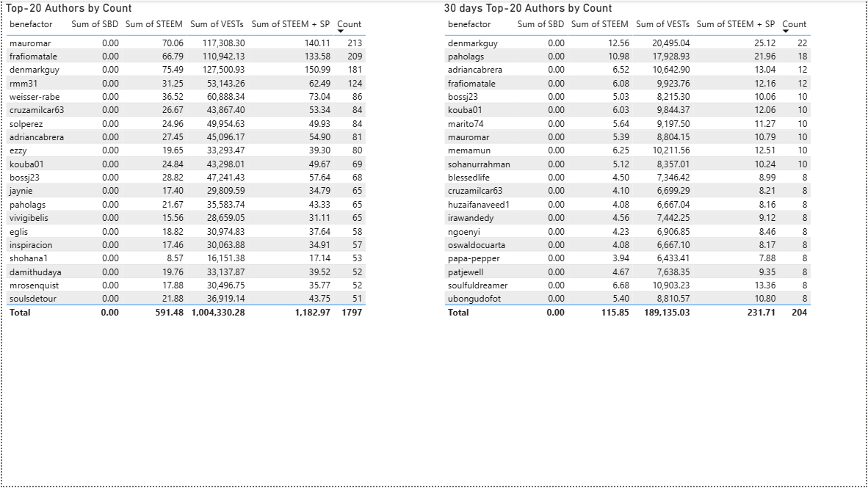Select ubongudofot row
Image resolution: width=868 pixels, height=488 pixels.
click(x=628, y=299)
